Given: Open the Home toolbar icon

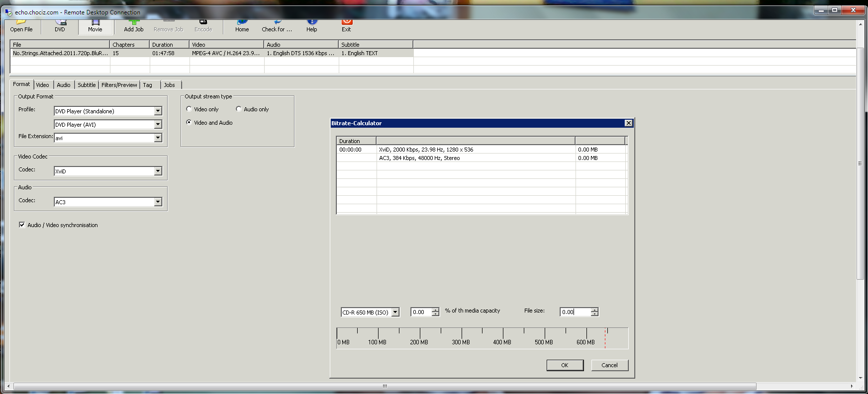Looking at the screenshot, I should pyautogui.click(x=242, y=26).
